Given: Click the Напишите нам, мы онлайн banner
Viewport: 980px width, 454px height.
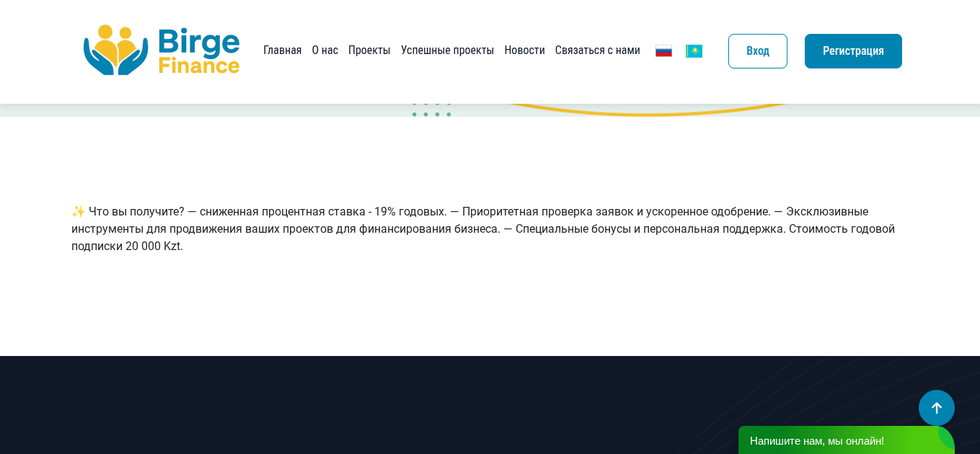Looking at the screenshot, I should click(817, 440).
